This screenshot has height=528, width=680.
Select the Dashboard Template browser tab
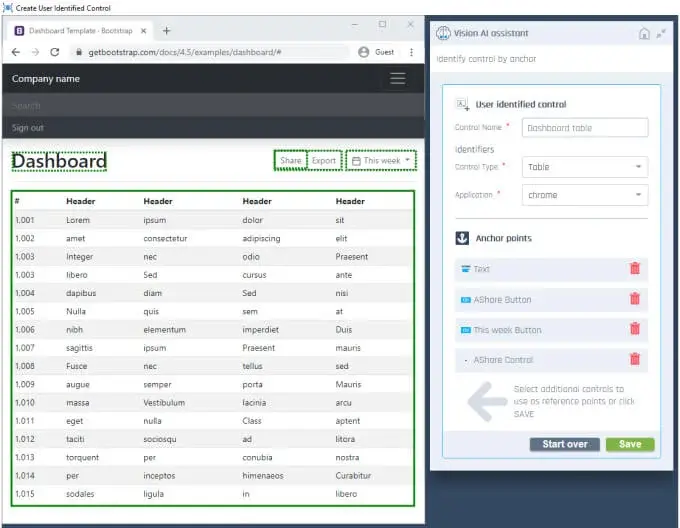click(x=80, y=31)
